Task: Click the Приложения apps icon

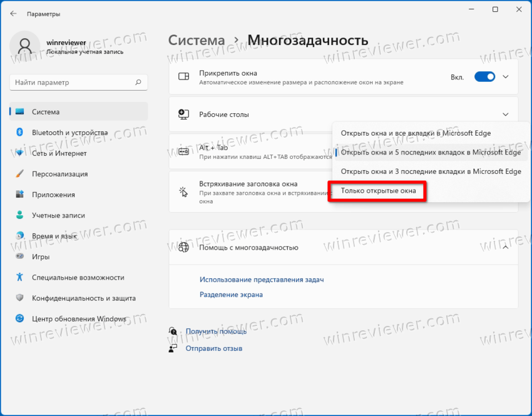Action: coord(19,195)
